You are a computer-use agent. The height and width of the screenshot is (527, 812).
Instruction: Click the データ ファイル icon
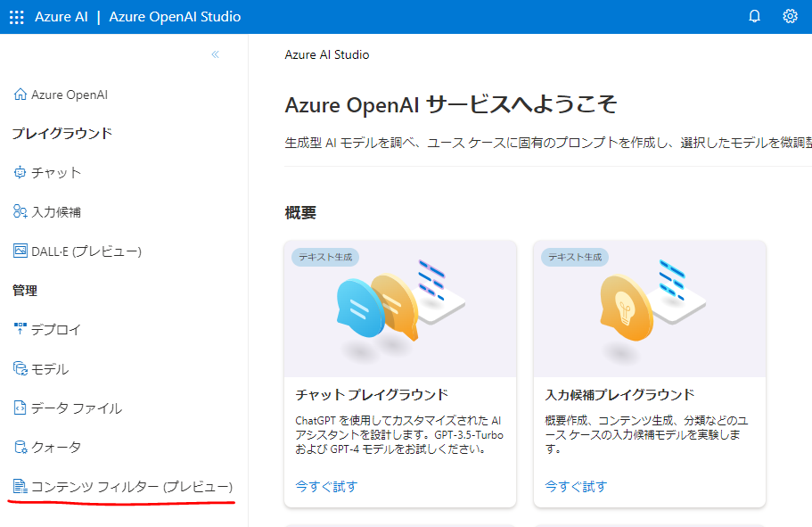(x=21, y=408)
